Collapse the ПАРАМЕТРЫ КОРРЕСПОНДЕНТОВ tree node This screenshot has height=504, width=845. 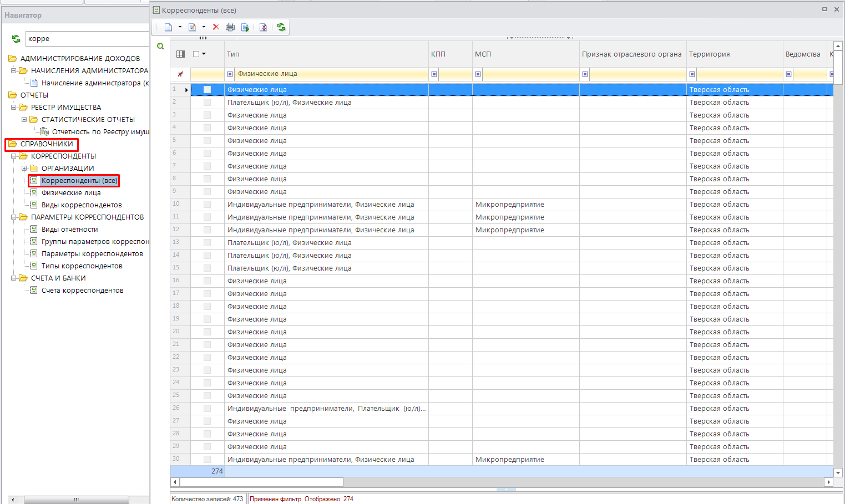pyautogui.click(x=14, y=217)
